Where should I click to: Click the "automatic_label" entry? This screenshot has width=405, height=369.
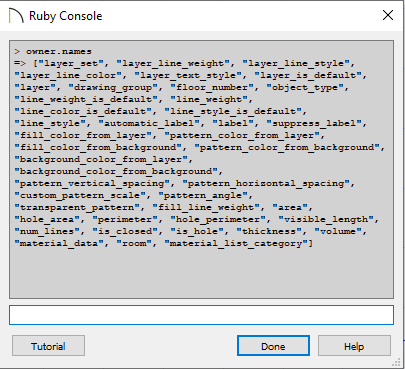pos(152,124)
